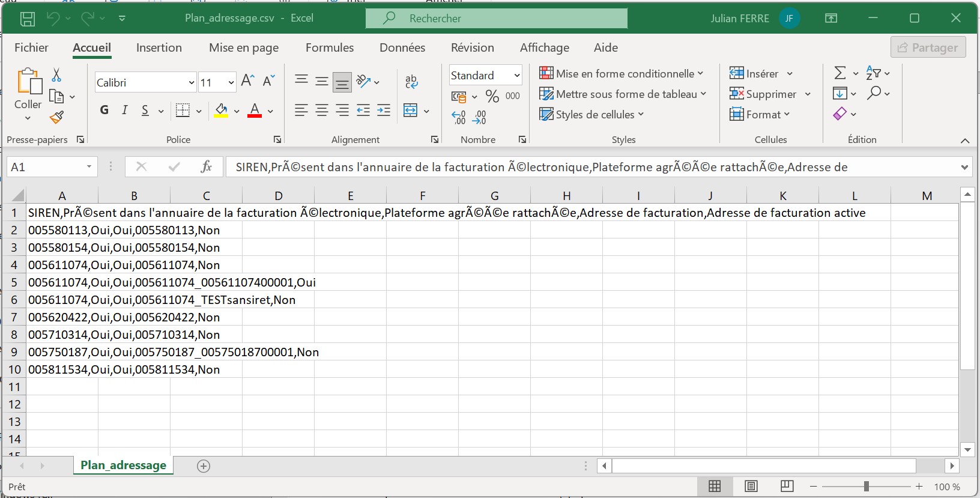Open Find and Select magnifier
Screen dimensions: 980x498
click(874, 93)
